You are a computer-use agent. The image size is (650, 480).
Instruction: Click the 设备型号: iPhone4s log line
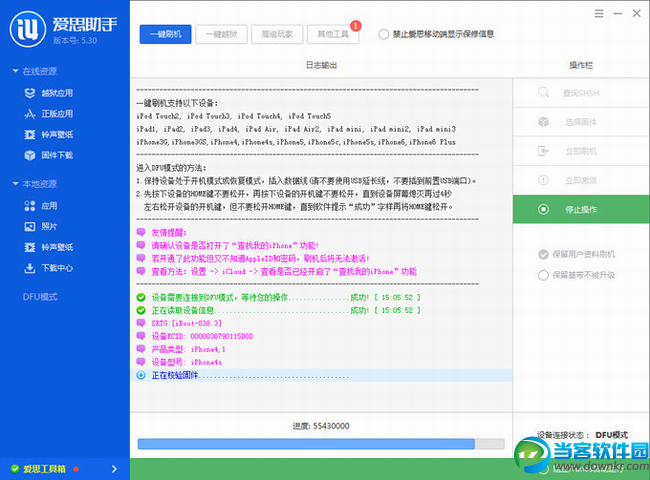point(187,362)
